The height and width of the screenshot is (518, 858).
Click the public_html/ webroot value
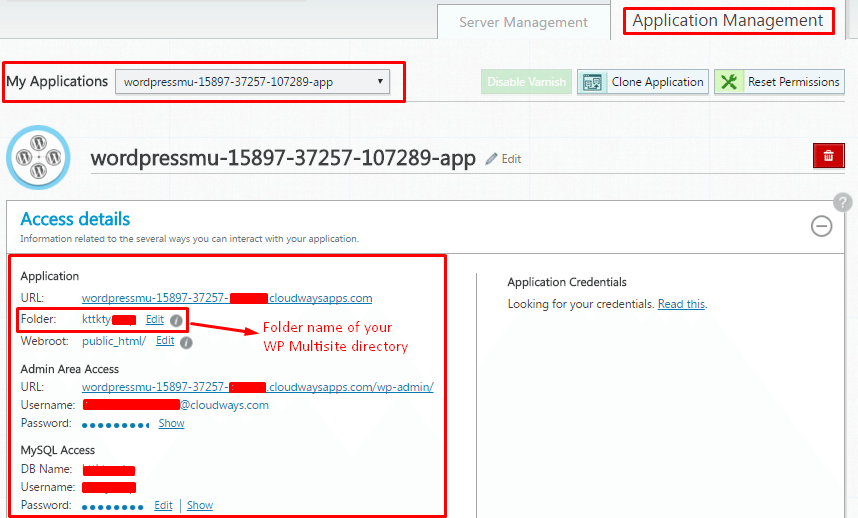point(114,341)
